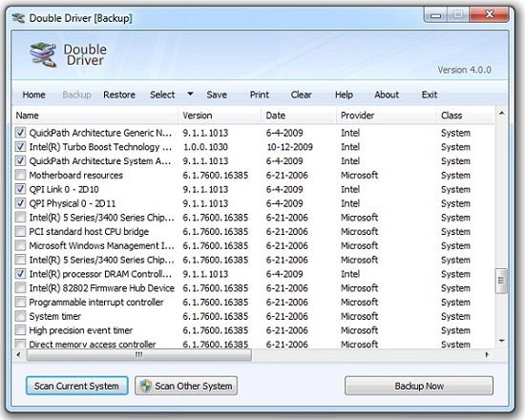Click the Double Driver logo icon

pos(43,54)
